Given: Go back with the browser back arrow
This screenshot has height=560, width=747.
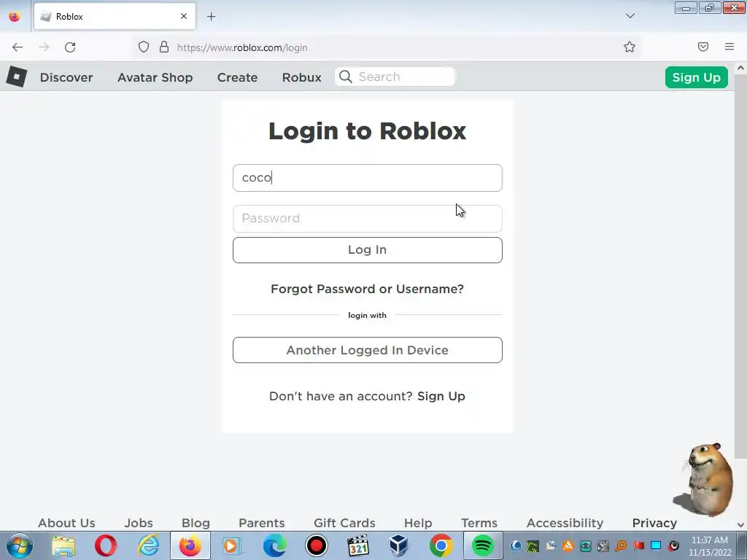Looking at the screenshot, I should click(18, 47).
